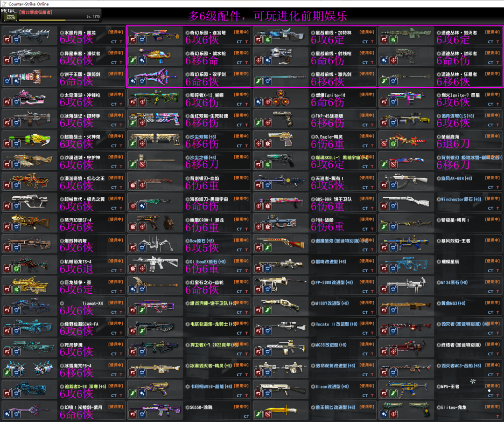504x422 pixels.
Task: Click 使用中 status on 饼干王国·甜筒剑
Action: pos(116,74)
